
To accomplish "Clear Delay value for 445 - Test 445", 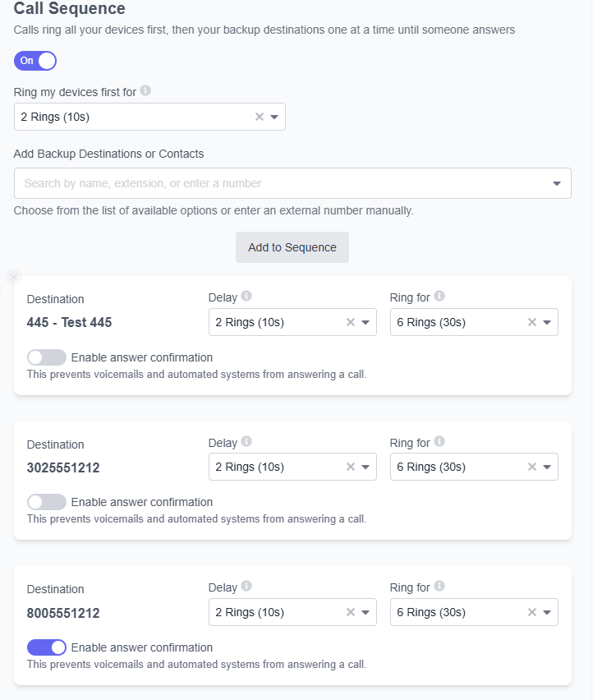I will (351, 322).
